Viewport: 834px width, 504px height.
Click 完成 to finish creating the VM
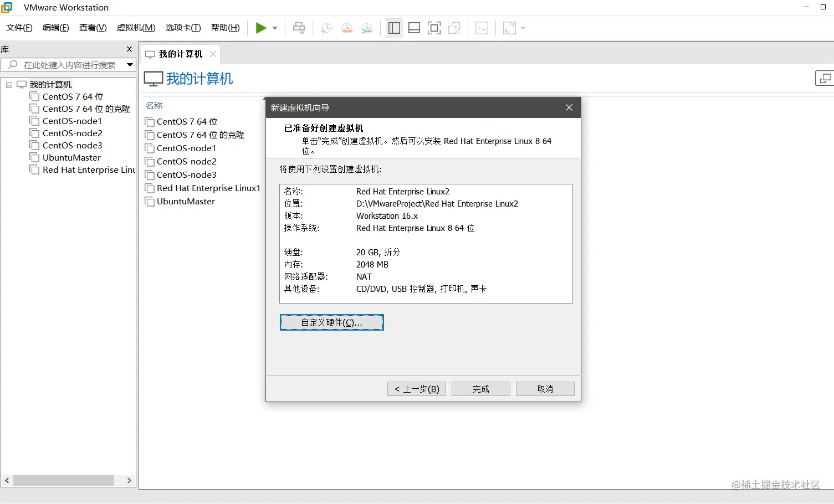[481, 389]
